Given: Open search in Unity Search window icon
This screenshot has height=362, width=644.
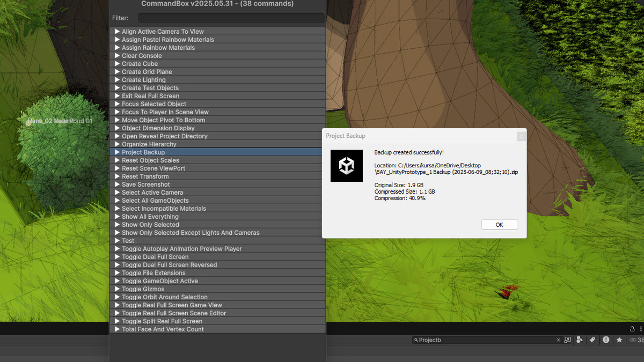Looking at the screenshot, I should (x=567, y=340).
